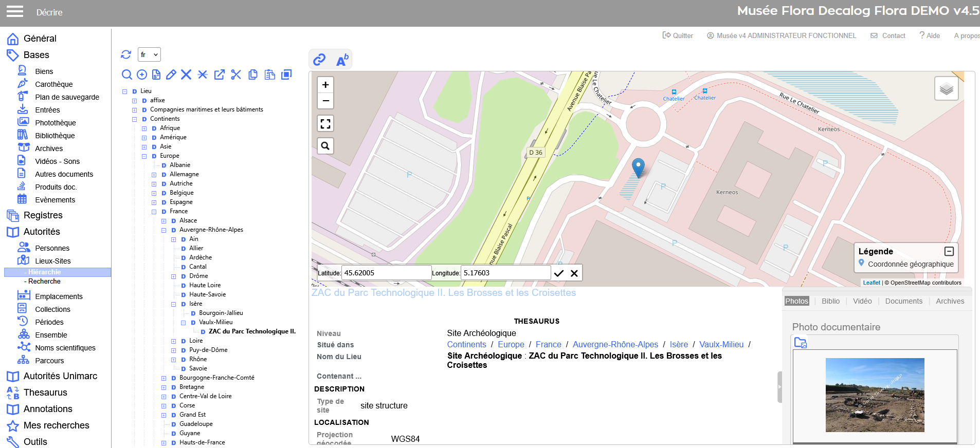Expand the Allemagne tree node
980x448 pixels.
point(154,175)
